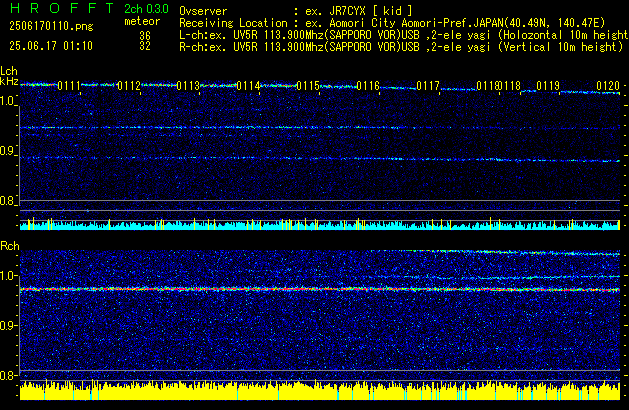Click the Receiving Location Aomori City line
This screenshot has width=629, height=410.
(392, 23)
